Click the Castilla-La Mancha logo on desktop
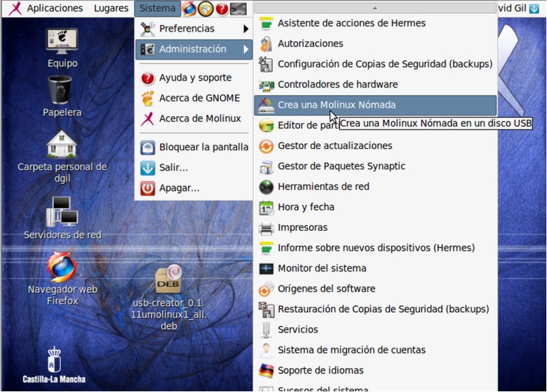Viewport: 547px width, 392px height. click(54, 365)
